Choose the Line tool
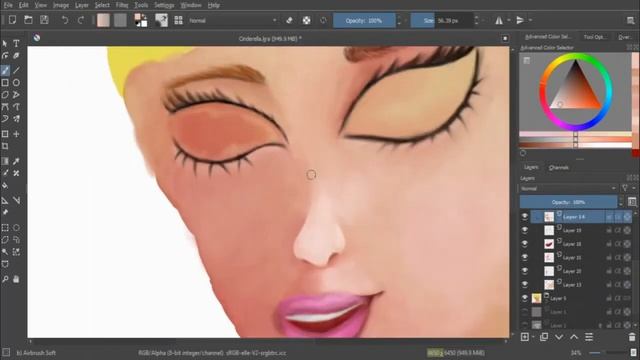 16,70
